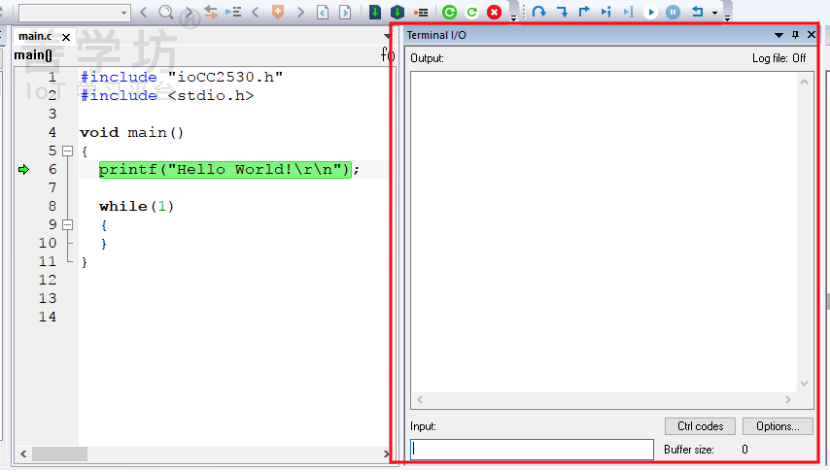The width and height of the screenshot is (830, 472).
Task: Click the '#include <stdio.h>' line
Action: pyautogui.click(x=167, y=96)
